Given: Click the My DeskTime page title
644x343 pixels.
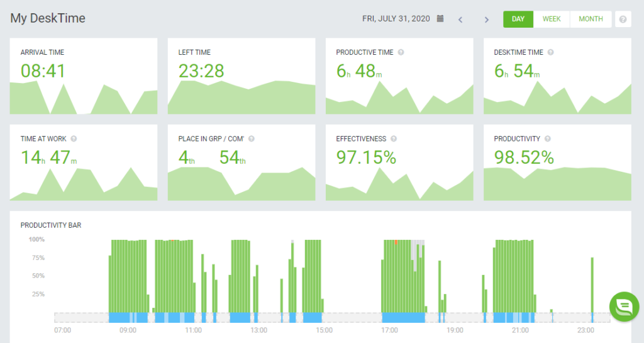Looking at the screenshot, I should coord(48,18).
